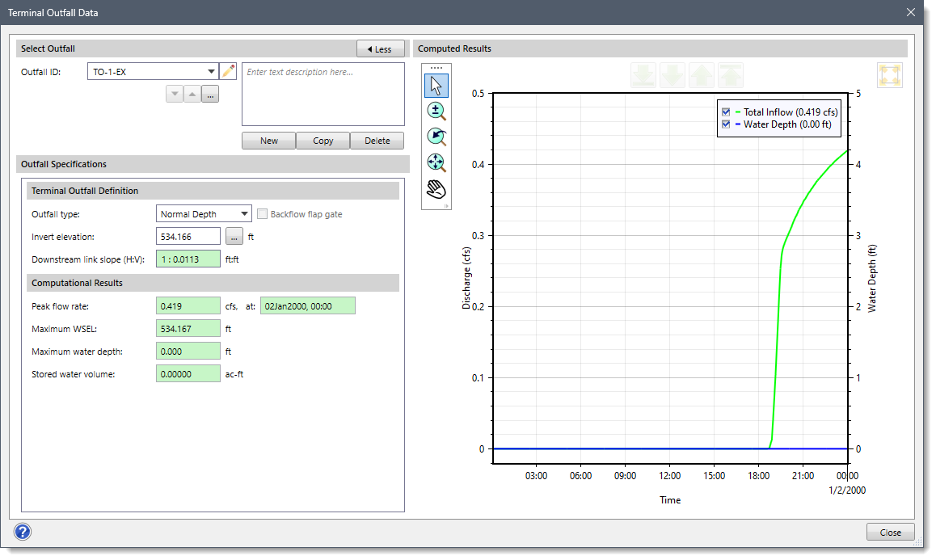
Task: Collapse the panel with the Less button
Action: (x=380, y=48)
